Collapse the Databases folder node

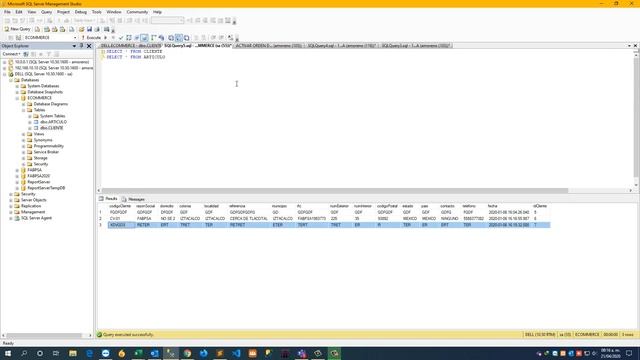[11, 80]
